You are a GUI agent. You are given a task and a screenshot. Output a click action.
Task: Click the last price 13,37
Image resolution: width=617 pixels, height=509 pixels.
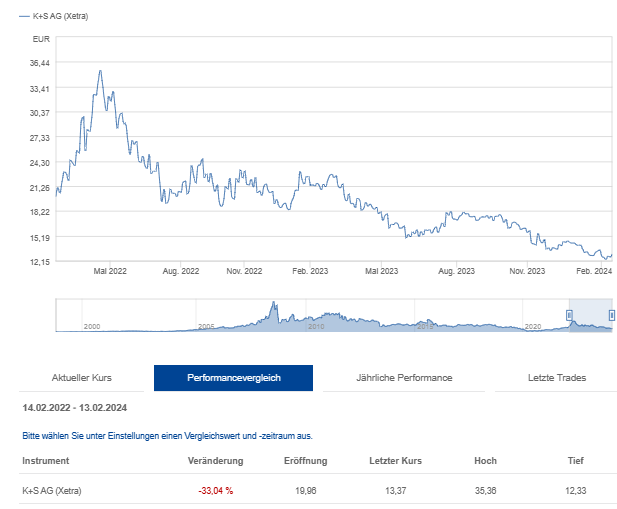[395, 491]
